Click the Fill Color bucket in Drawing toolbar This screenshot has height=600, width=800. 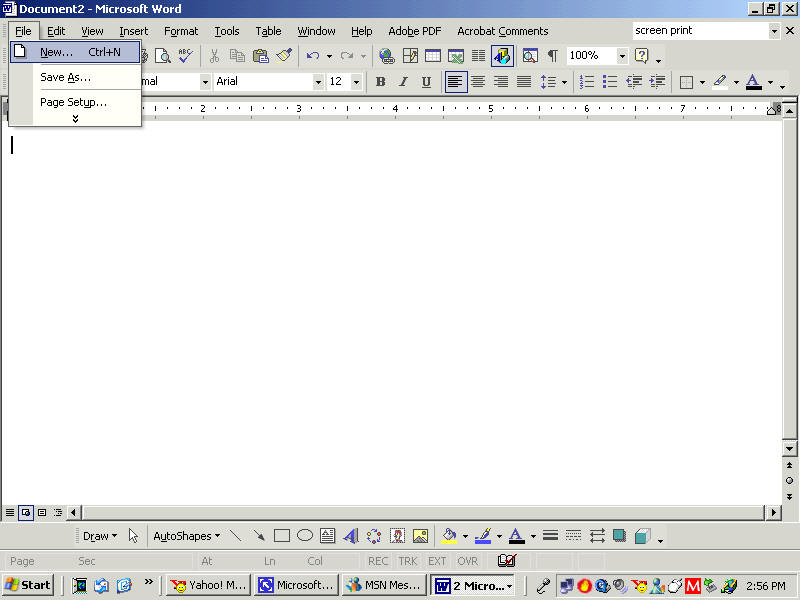(449, 536)
